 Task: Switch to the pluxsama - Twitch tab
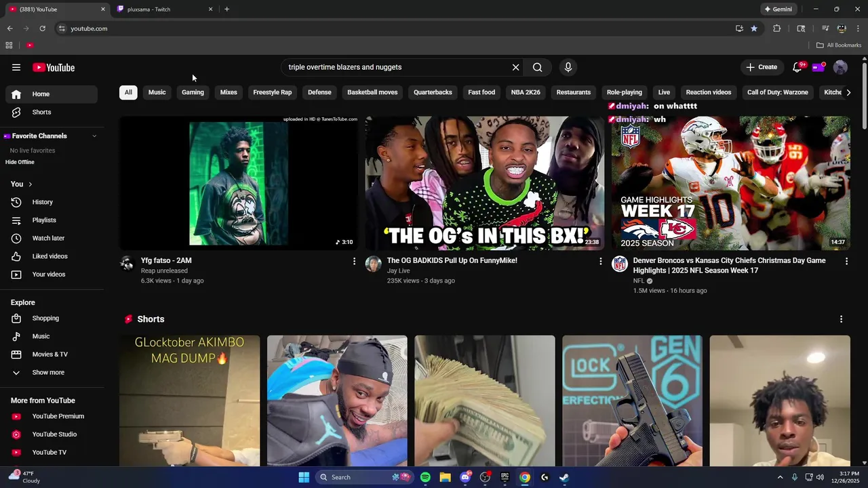pos(163,9)
